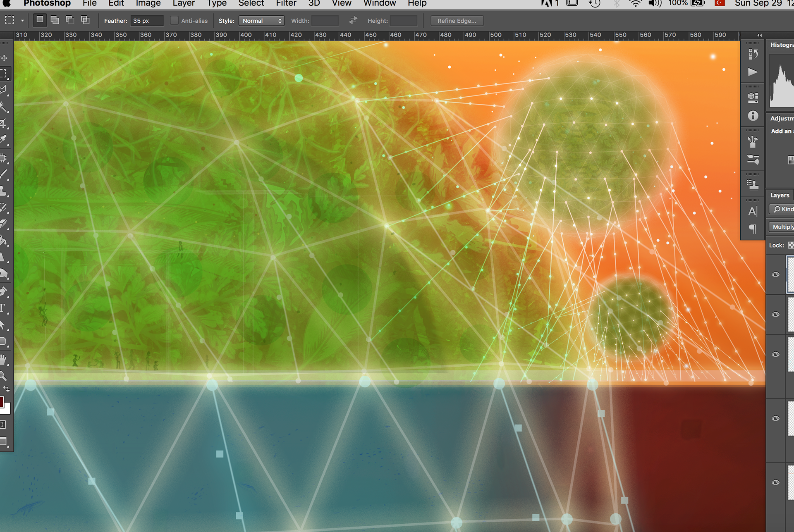Select the Hand tool
This screenshot has height=532, width=794.
point(4,360)
